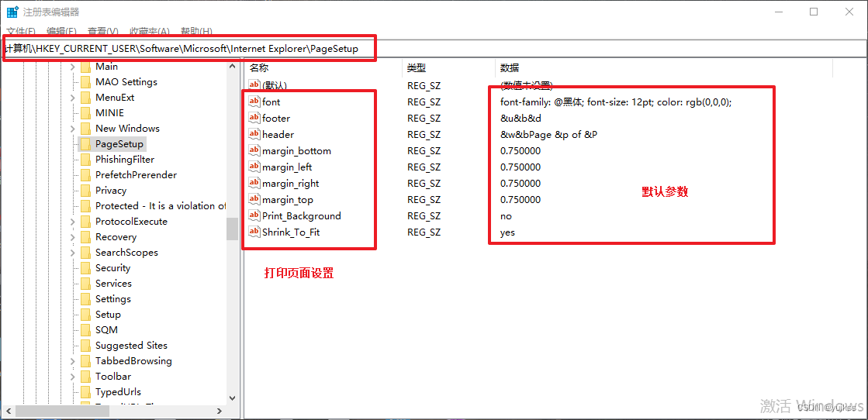Image resolution: width=868 pixels, height=420 pixels.
Task: Click the folder icon of PageSetup key
Action: [x=85, y=144]
